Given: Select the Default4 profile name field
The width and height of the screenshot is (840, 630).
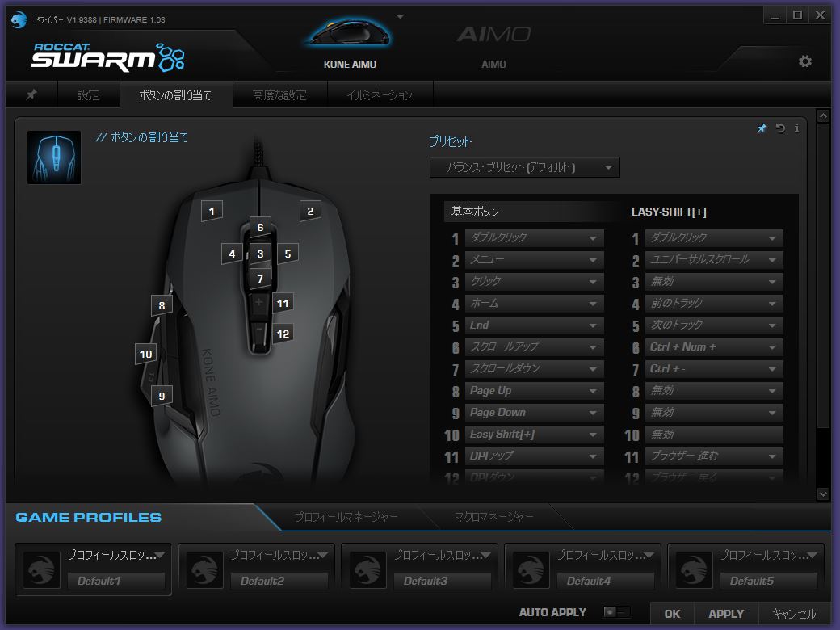Looking at the screenshot, I should 605,581.
